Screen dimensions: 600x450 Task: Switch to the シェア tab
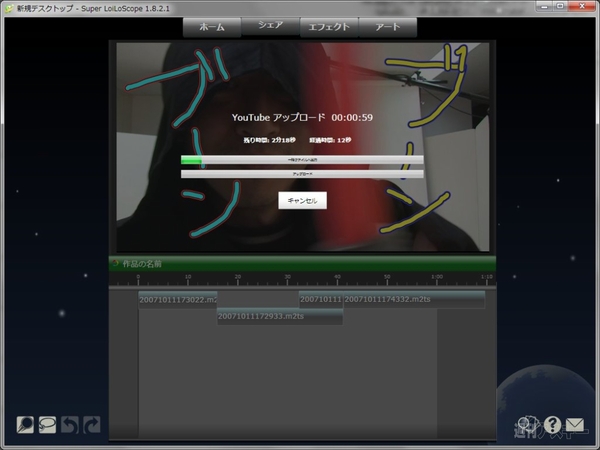point(271,25)
